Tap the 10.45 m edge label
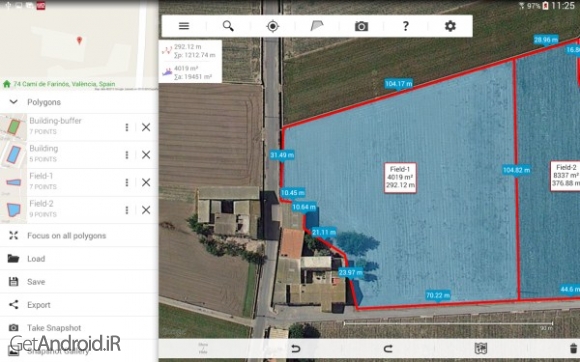Screen dimensions: 580x362 tap(293, 193)
